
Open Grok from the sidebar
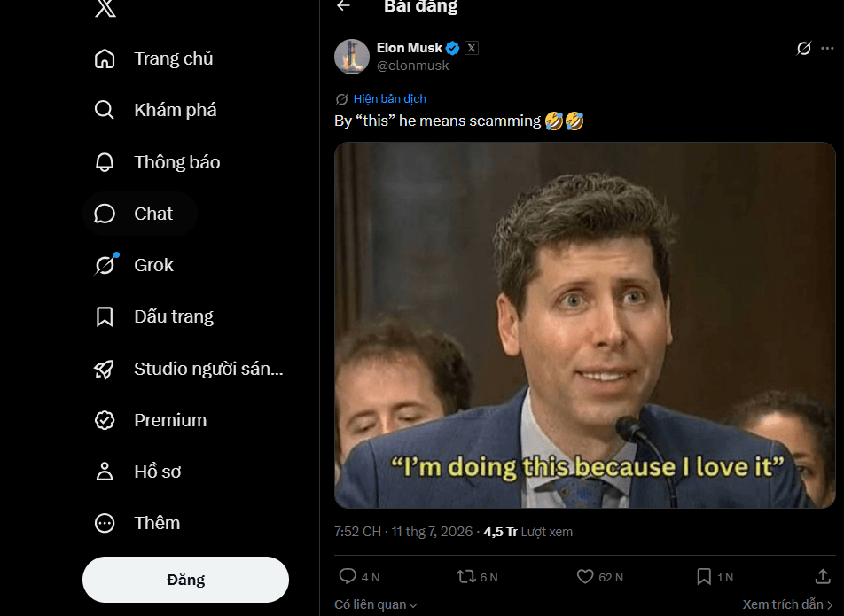point(134,265)
